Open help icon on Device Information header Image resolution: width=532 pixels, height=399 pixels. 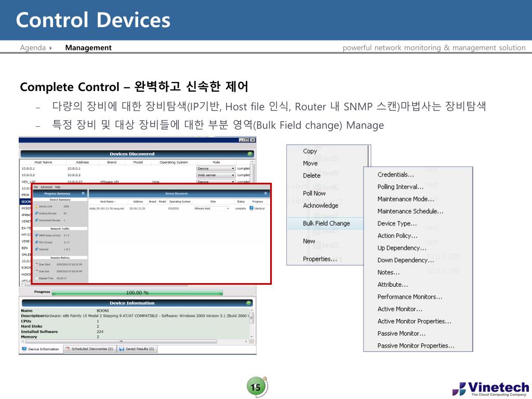249,303
